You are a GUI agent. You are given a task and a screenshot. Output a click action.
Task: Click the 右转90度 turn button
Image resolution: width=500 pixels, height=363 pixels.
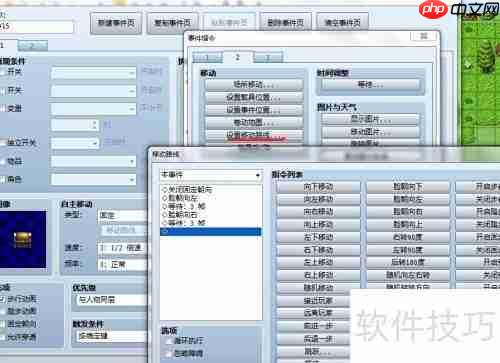408,238
